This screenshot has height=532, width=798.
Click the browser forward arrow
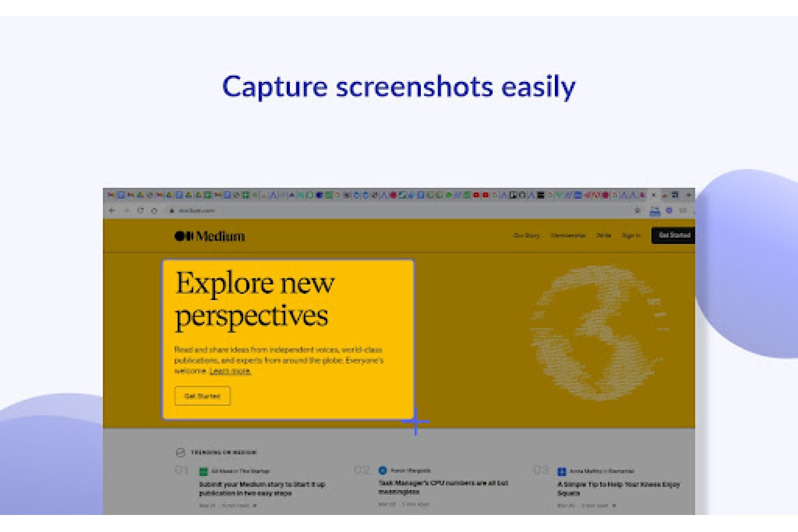pos(126,211)
